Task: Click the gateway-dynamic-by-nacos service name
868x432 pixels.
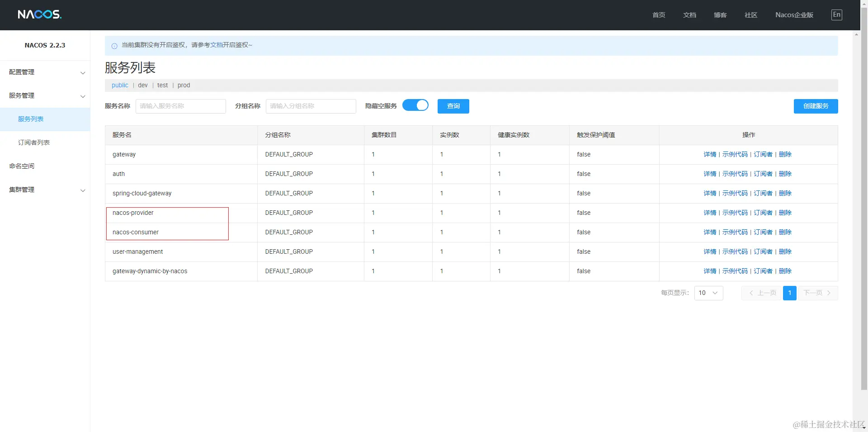Action: tap(150, 271)
